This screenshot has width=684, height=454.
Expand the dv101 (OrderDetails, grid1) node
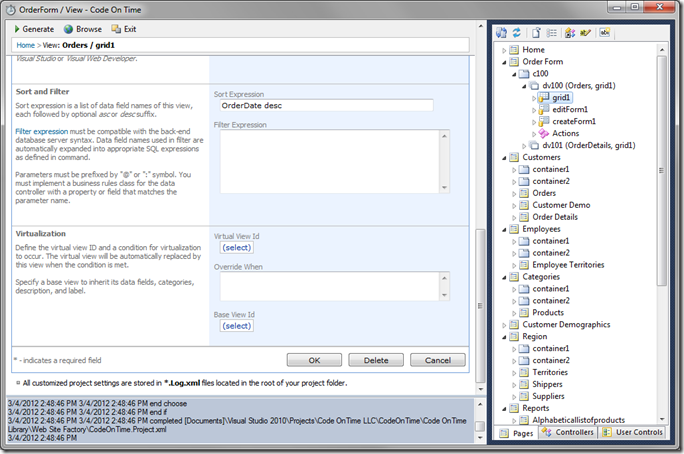[524, 146]
